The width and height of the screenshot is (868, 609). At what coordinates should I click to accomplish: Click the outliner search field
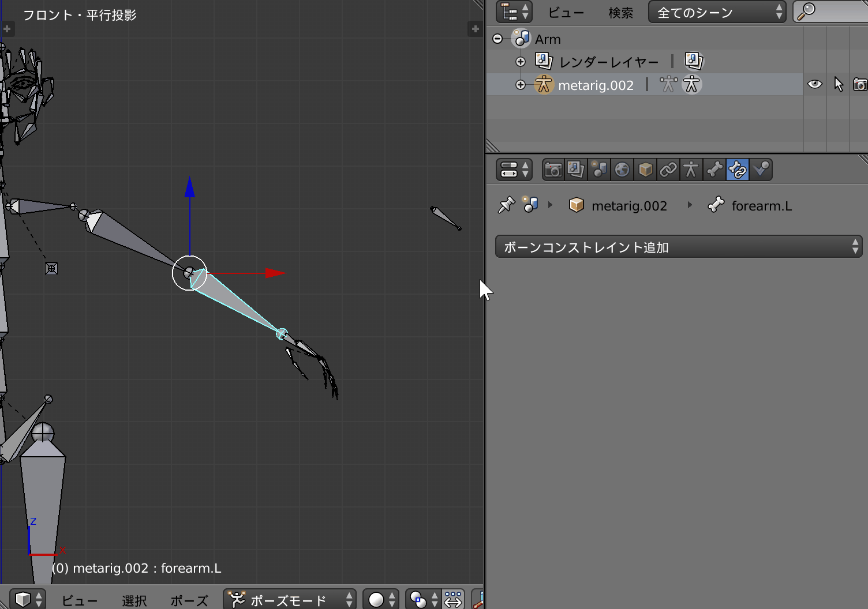click(x=837, y=12)
